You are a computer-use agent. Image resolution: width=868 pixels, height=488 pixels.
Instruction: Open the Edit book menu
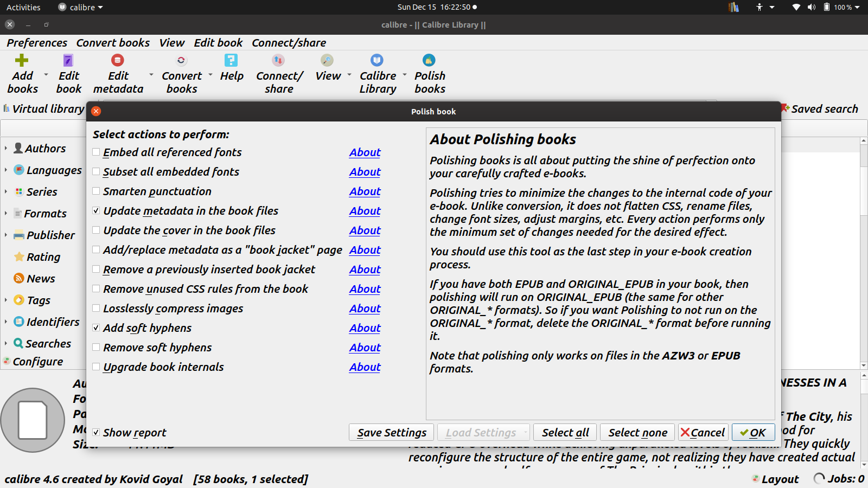(x=218, y=43)
